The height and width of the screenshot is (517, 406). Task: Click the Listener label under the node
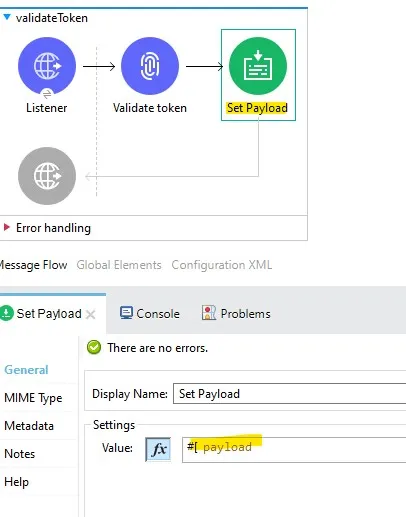(x=47, y=108)
